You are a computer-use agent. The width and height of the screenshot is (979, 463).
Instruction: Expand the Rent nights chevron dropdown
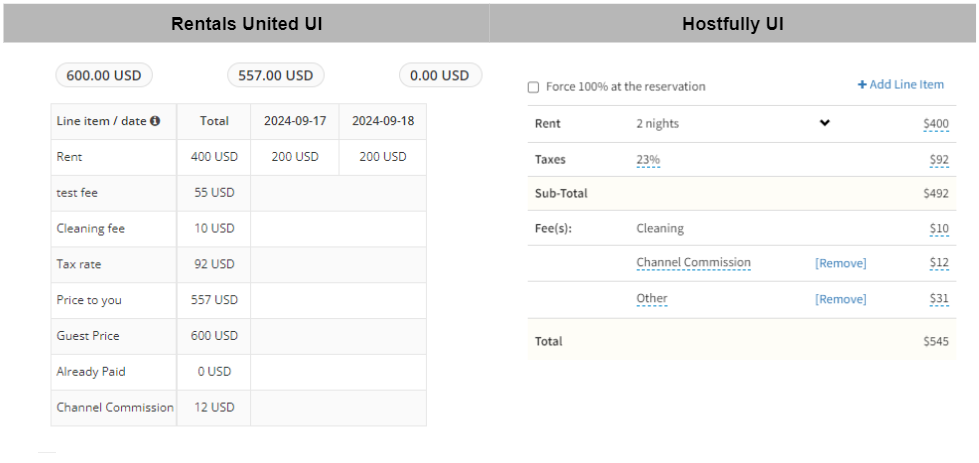pyautogui.click(x=825, y=123)
